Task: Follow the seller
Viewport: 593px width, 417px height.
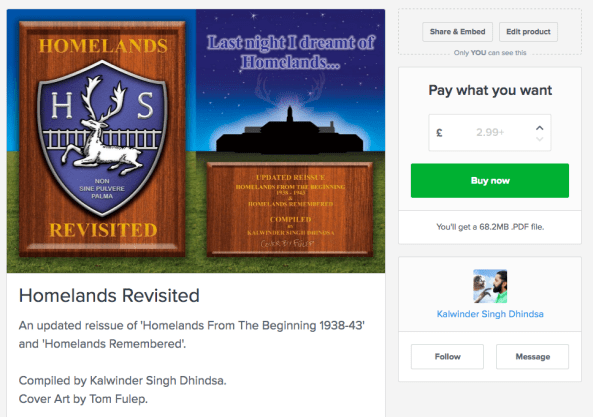Action: click(x=447, y=357)
